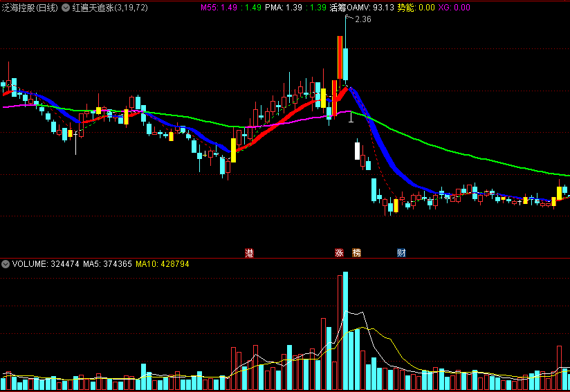The image size is (570, 392).
Task: Click the PMA: 1.39 indicator value
Action: click(284, 8)
